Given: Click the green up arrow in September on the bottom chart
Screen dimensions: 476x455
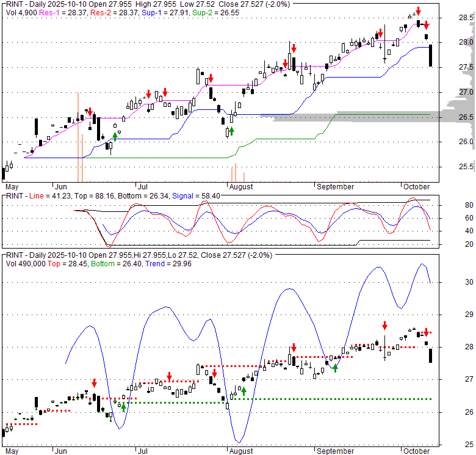Looking at the screenshot, I should coord(335,368).
